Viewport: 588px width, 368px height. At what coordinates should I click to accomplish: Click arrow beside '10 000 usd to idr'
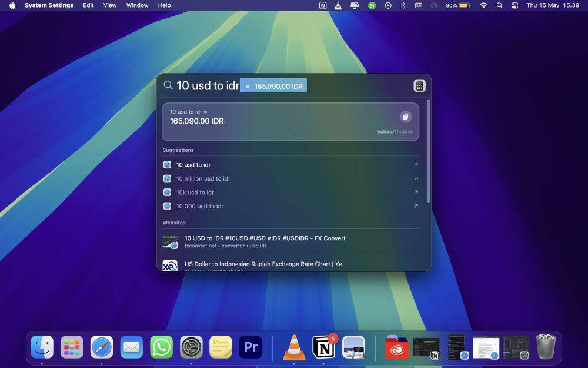coord(416,205)
